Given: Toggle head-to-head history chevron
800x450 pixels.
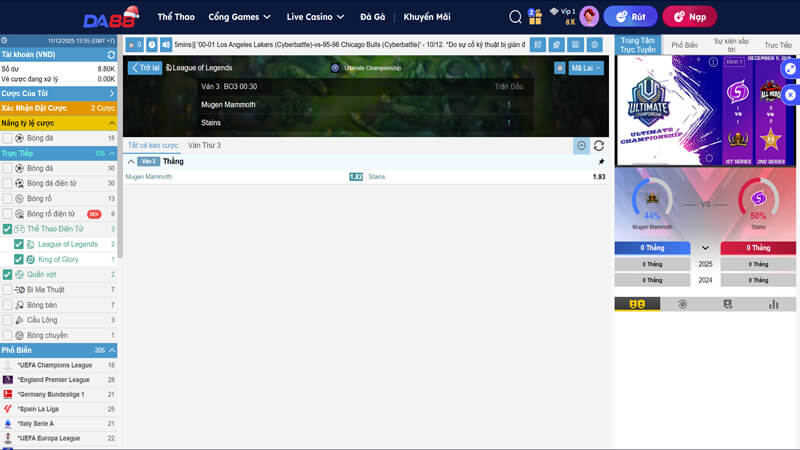Looking at the screenshot, I should [x=705, y=248].
